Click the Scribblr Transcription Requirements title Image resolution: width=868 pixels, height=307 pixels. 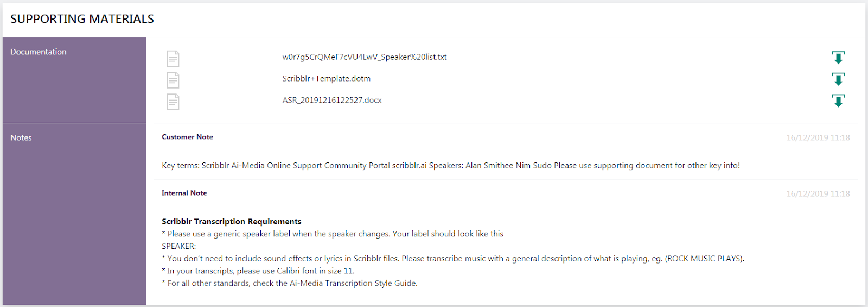click(231, 222)
